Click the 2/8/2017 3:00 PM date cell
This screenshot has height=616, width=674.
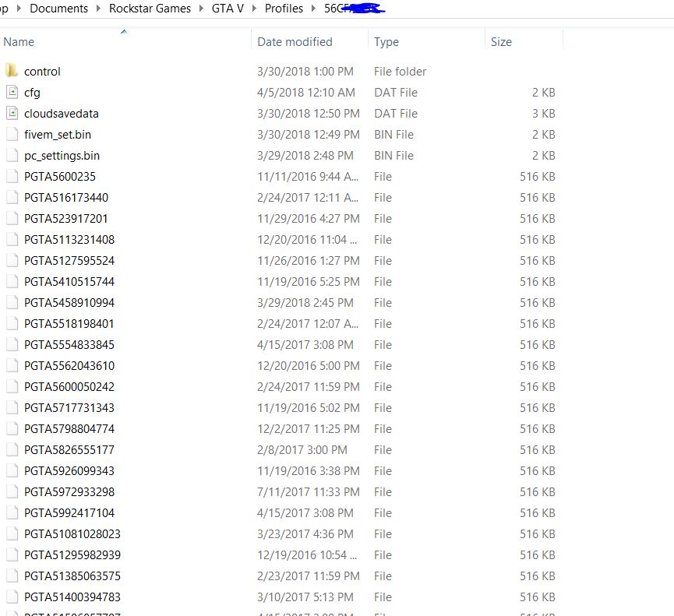tap(302, 450)
